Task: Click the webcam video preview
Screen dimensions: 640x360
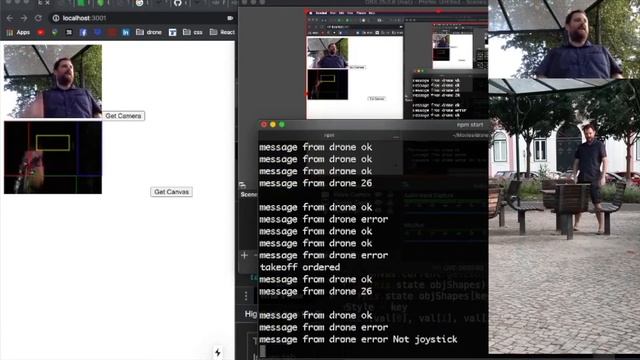Action: 53,81
